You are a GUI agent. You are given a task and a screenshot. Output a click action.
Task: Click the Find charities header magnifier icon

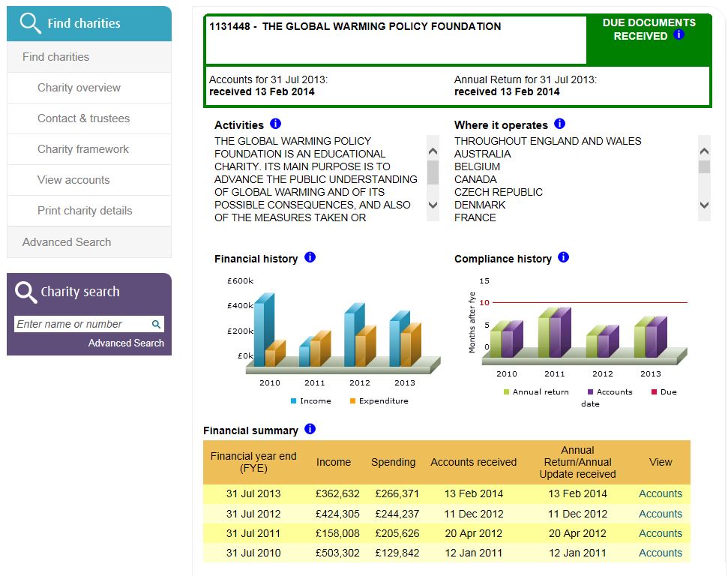[31, 23]
